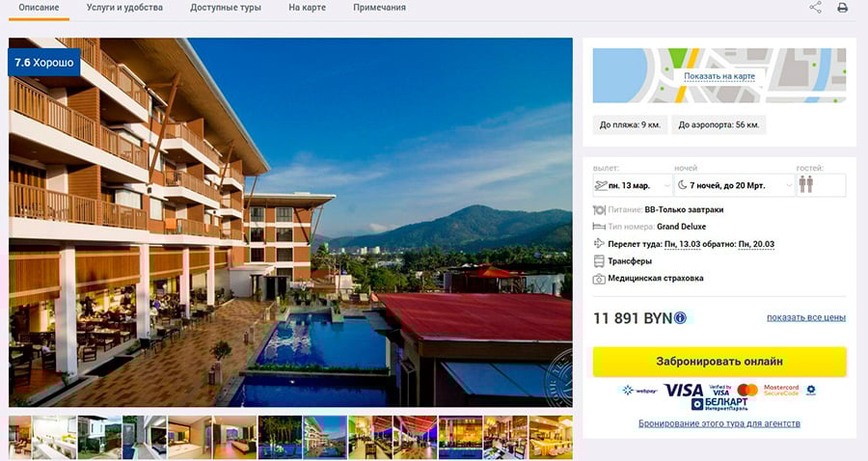Click the Забронировать онлайн button

click(x=719, y=362)
